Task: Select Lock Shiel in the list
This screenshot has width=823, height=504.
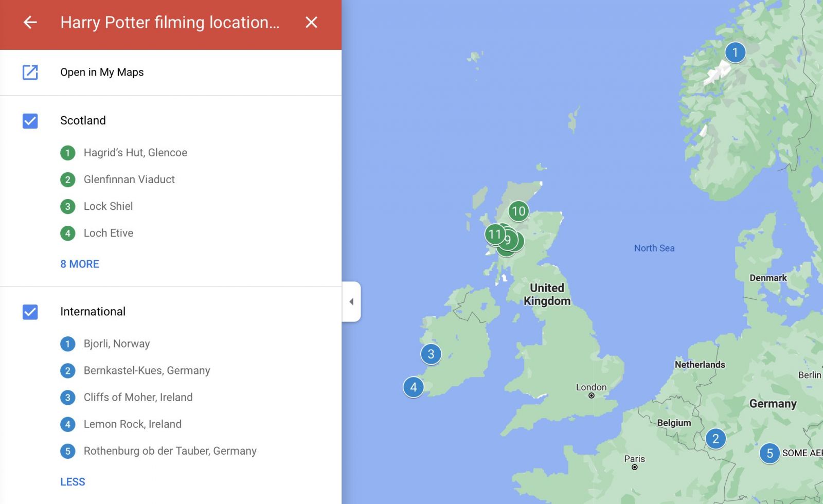Action: pyautogui.click(x=108, y=206)
